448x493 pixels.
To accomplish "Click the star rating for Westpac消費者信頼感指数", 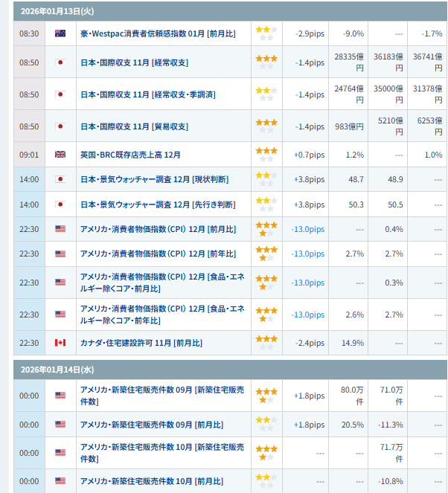I will coord(266,33).
